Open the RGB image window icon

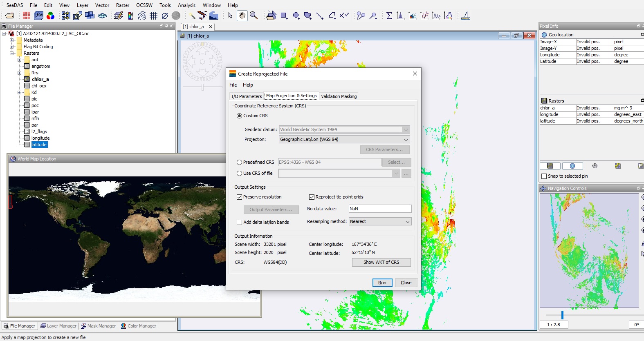[x=50, y=16]
